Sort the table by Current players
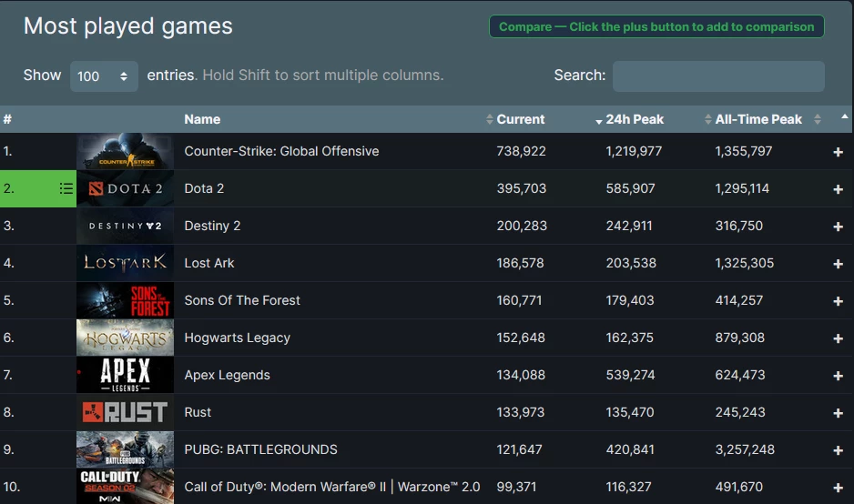854x504 pixels. tap(520, 119)
